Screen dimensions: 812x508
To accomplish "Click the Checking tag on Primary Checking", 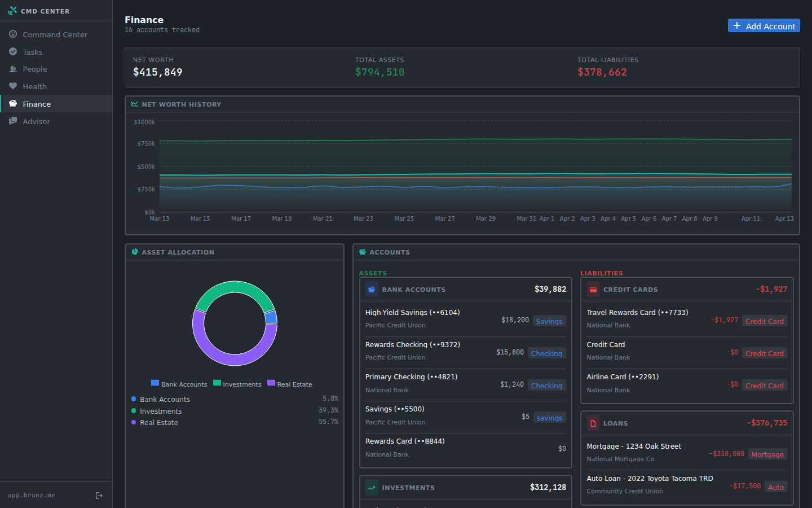I will pyautogui.click(x=546, y=386).
